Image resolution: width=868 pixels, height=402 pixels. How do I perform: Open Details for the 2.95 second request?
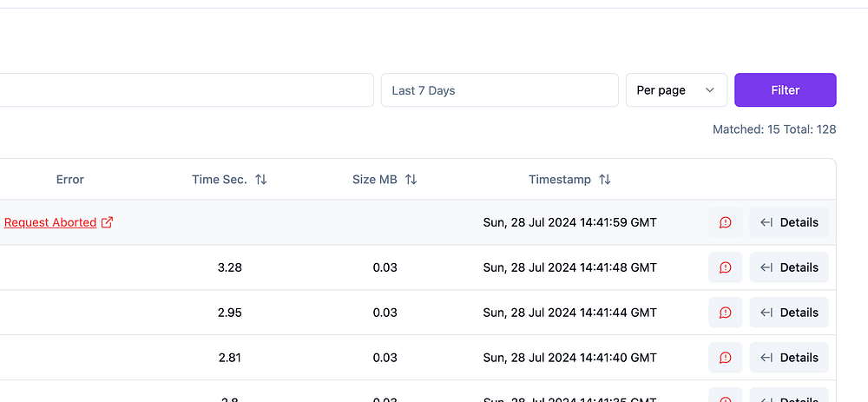pyautogui.click(x=789, y=313)
